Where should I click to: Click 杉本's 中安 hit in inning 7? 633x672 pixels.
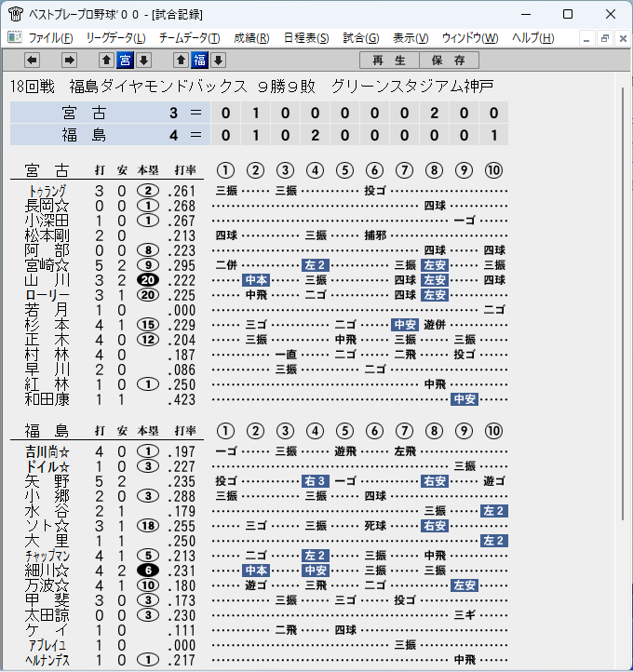[x=405, y=325]
